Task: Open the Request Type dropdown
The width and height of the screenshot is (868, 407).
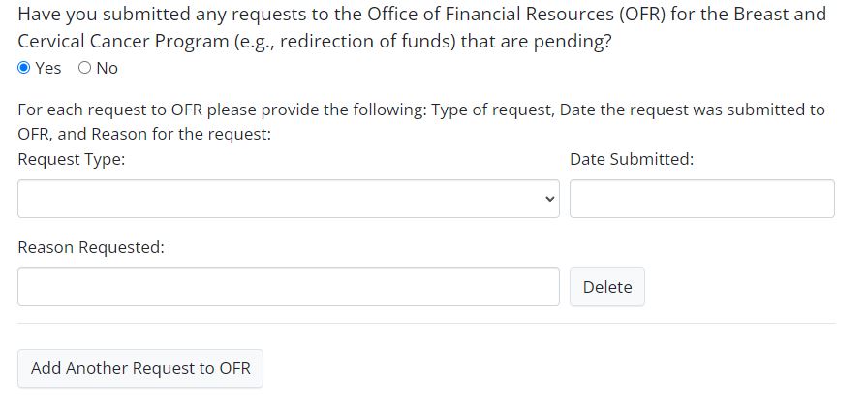Action: coord(288,199)
